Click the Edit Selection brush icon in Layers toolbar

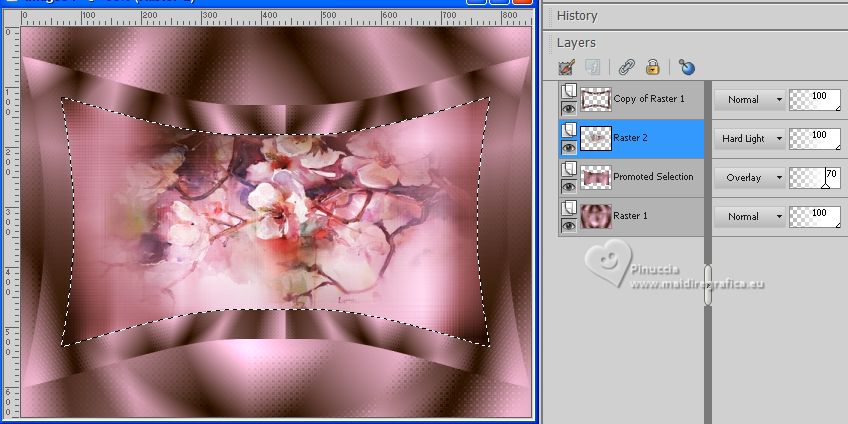click(x=566, y=68)
